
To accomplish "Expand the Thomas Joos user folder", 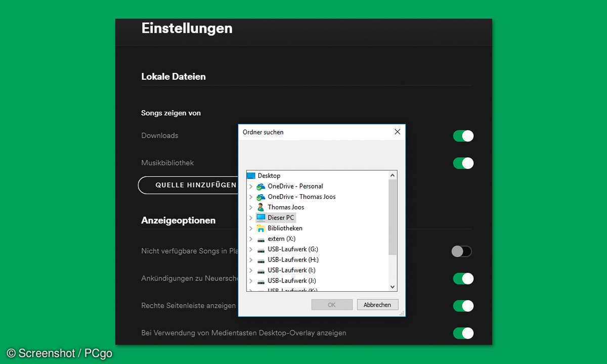I will [x=251, y=207].
